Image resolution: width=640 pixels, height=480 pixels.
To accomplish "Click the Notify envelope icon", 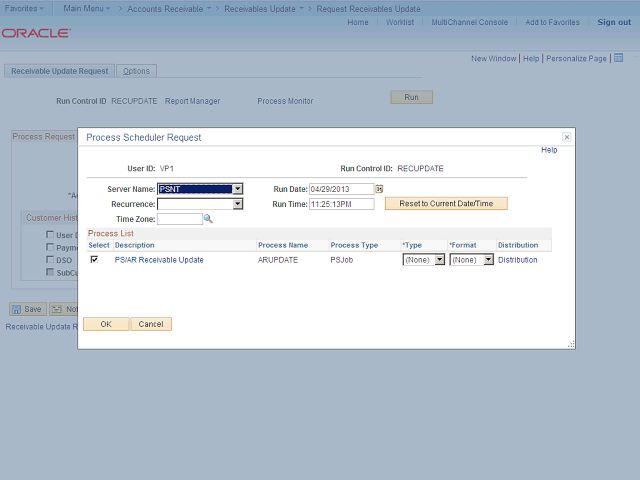I will (57, 309).
